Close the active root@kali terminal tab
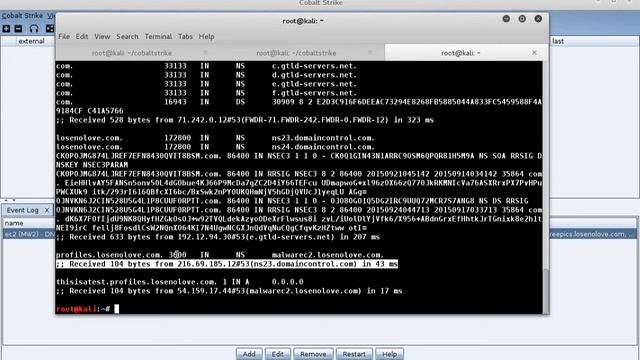The width and height of the screenshot is (640, 360). (534, 53)
